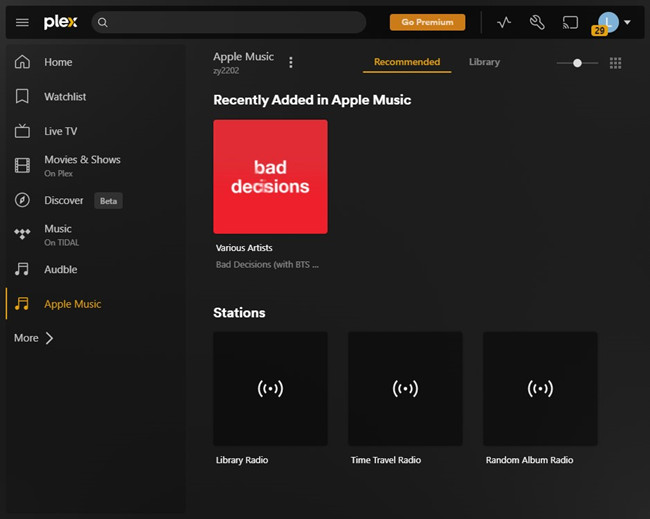The width and height of the screenshot is (650, 519).
Task: Open Music On TIDAL
Action: coord(61,235)
